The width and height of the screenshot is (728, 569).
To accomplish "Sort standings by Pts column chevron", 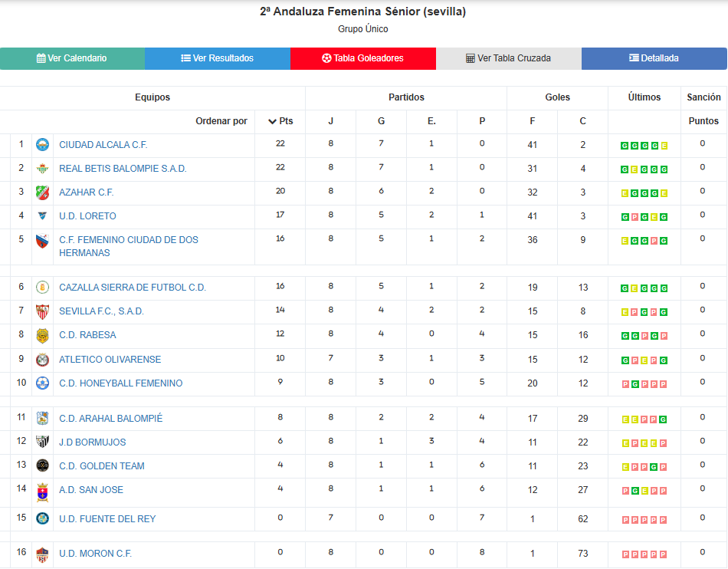I will (x=273, y=122).
